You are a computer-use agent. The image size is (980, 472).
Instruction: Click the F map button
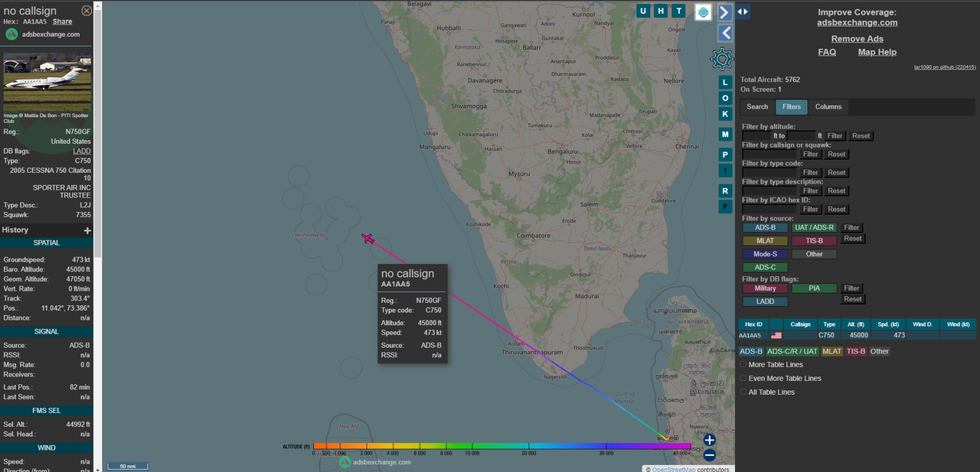[x=725, y=207]
